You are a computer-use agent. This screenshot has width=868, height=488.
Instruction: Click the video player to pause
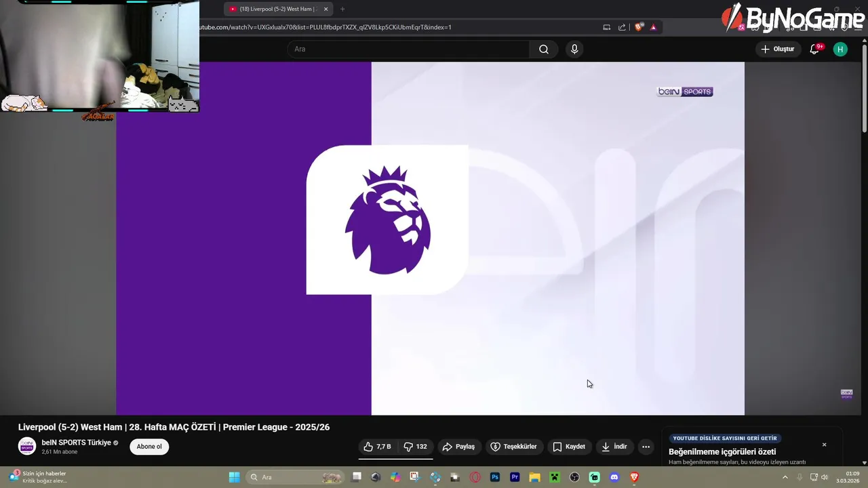430,238
